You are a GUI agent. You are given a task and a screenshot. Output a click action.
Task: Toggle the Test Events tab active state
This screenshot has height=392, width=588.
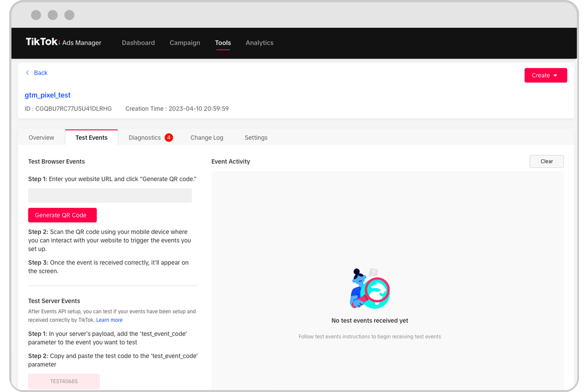pyautogui.click(x=91, y=137)
